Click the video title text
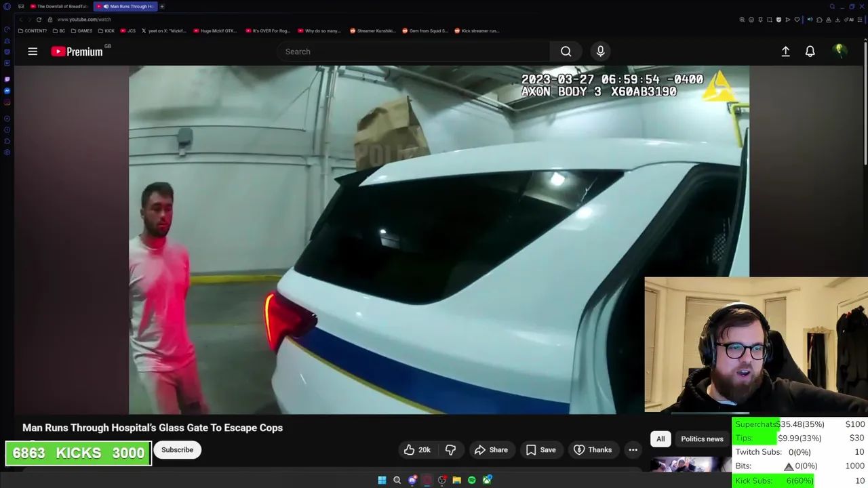Screen dimensions: 868x488 (x=153, y=428)
